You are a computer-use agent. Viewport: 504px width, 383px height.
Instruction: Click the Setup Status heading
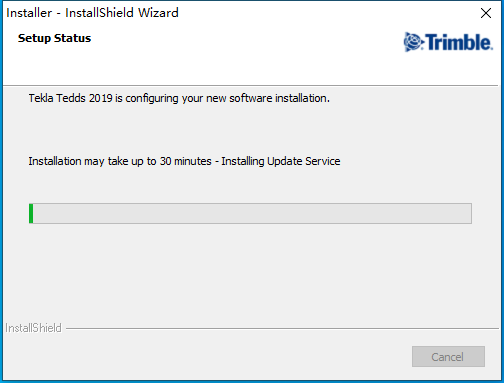pyautogui.click(x=54, y=38)
